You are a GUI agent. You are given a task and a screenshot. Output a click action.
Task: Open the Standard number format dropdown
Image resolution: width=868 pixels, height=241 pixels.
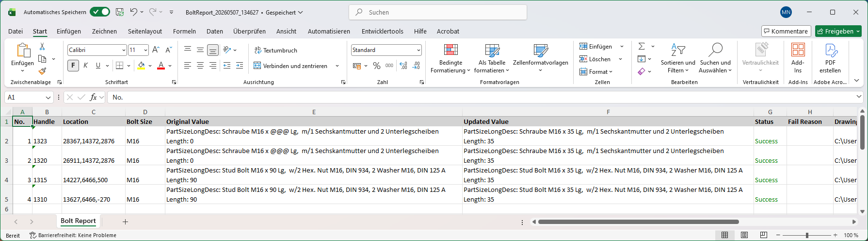418,50
